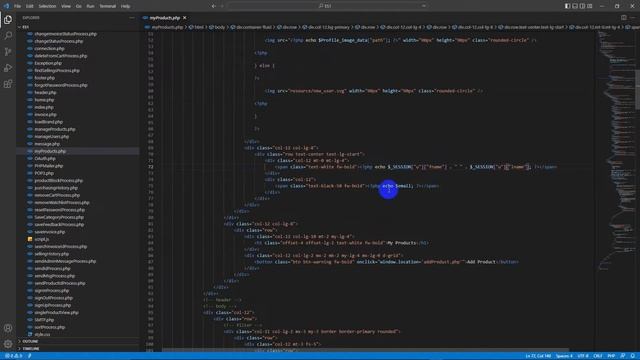Image resolution: width=640 pixels, height=360 pixels.
Task: Open the Extensions view icon
Action: pyautogui.click(x=8, y=84)
